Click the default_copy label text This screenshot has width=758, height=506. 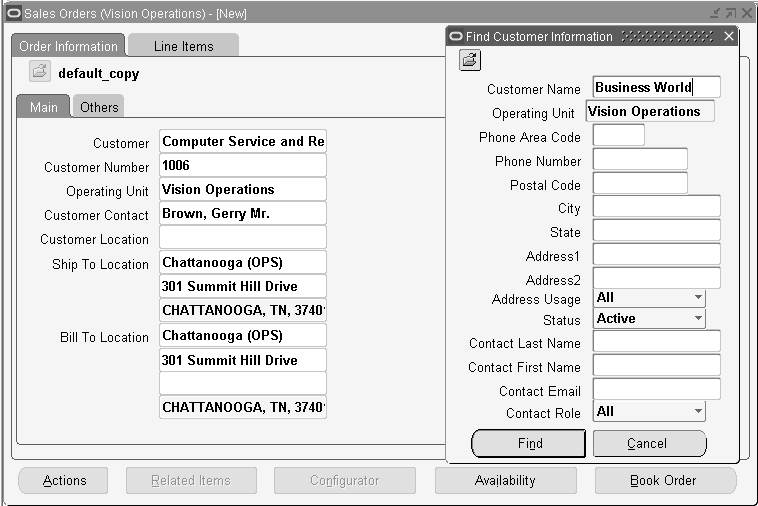click(99, 73)
